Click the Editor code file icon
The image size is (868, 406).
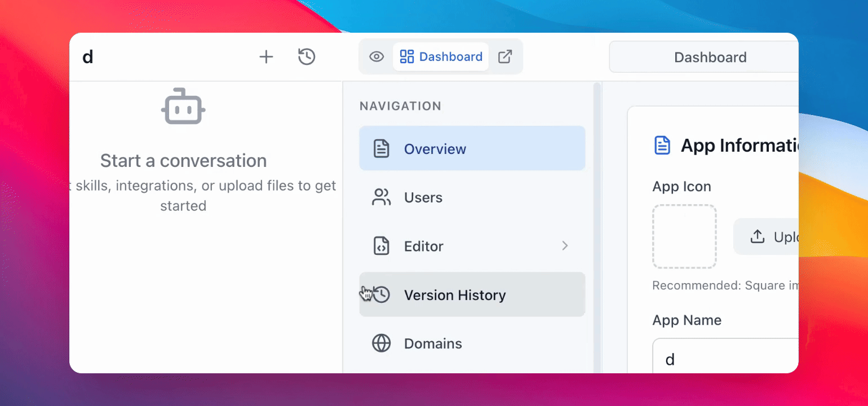click(x=382, y=246)
